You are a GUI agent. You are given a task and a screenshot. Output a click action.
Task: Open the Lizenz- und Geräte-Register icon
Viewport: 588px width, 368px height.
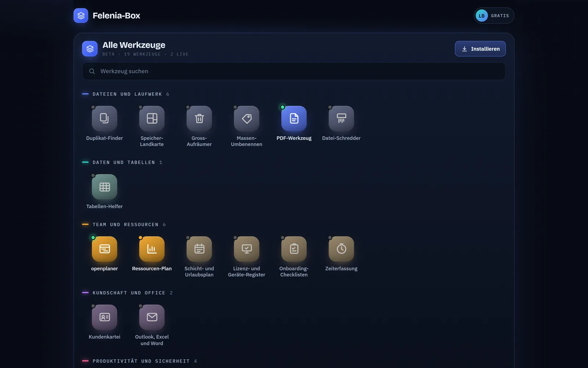pyautogui.click(x=247, y=249)
